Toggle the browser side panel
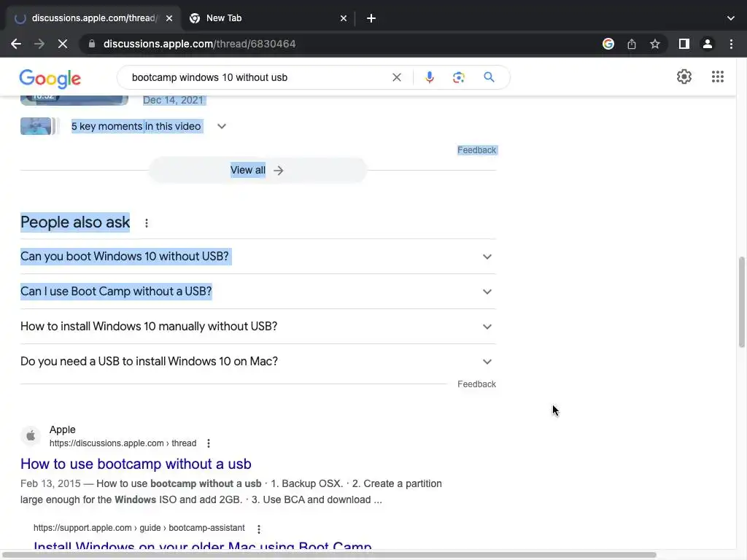 (684, 44)
